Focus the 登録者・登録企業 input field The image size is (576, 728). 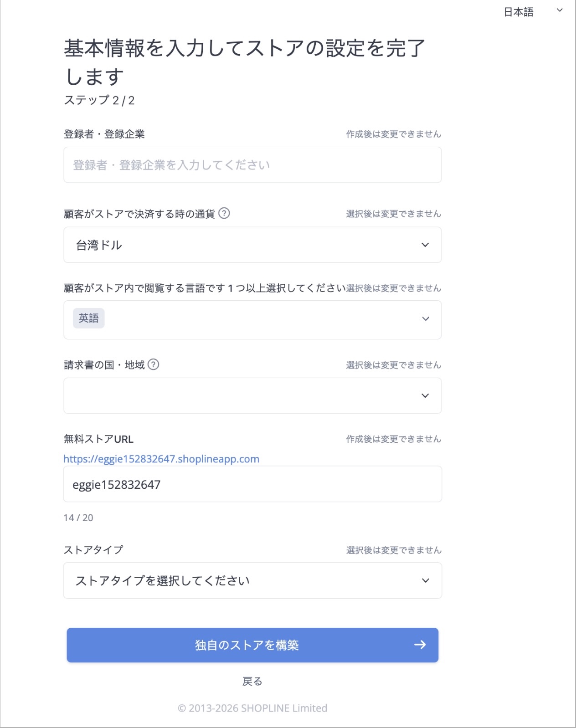252,165
